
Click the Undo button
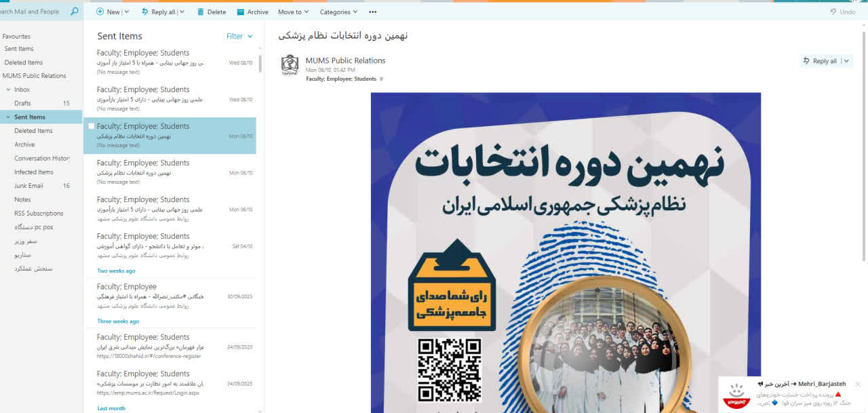point(842,12)
